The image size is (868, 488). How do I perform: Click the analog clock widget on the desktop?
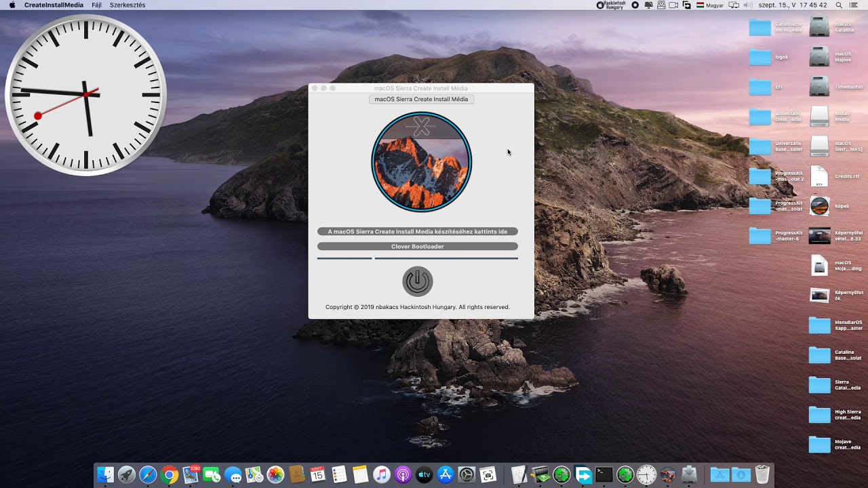(x=85, y=95)
